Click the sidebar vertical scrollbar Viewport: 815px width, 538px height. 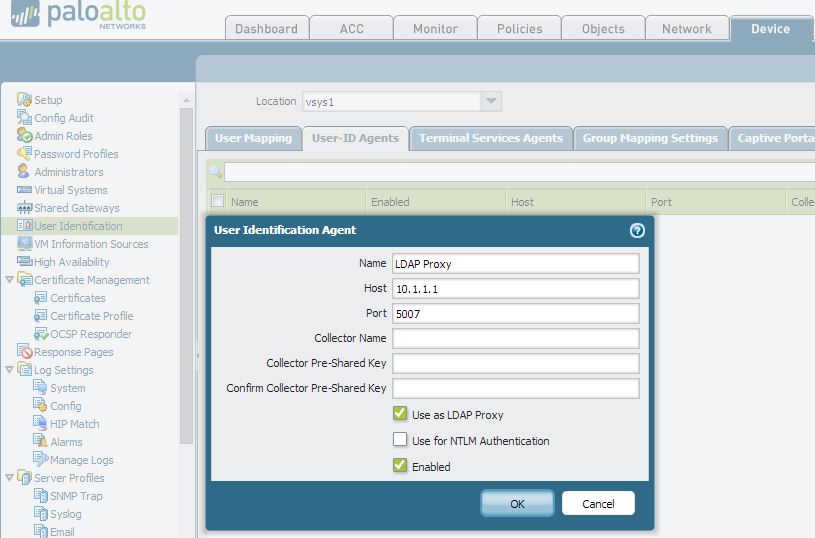[x=186, y=275]
